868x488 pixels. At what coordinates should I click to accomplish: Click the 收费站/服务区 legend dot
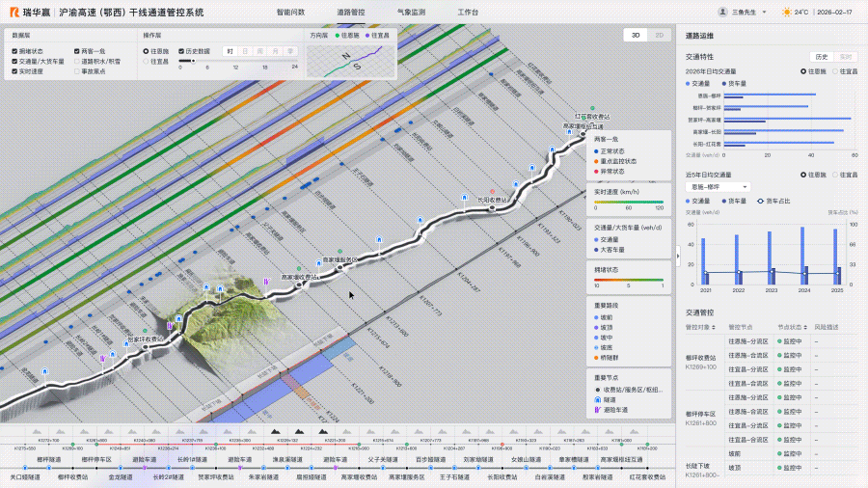[597, 390]
